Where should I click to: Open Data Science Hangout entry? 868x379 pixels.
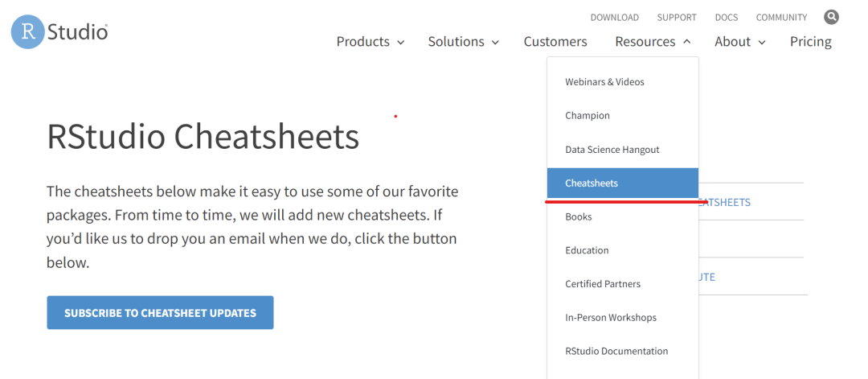[612, 150]
